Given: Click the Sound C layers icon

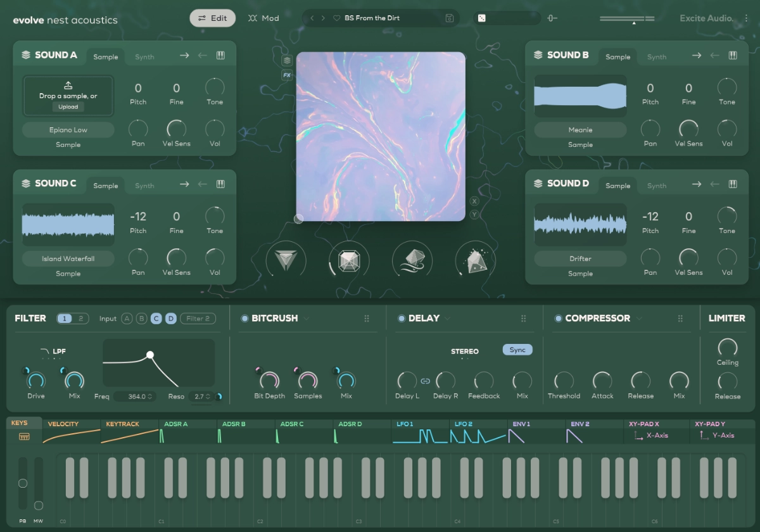Looking at the screenshot, I should coord(26,184).
